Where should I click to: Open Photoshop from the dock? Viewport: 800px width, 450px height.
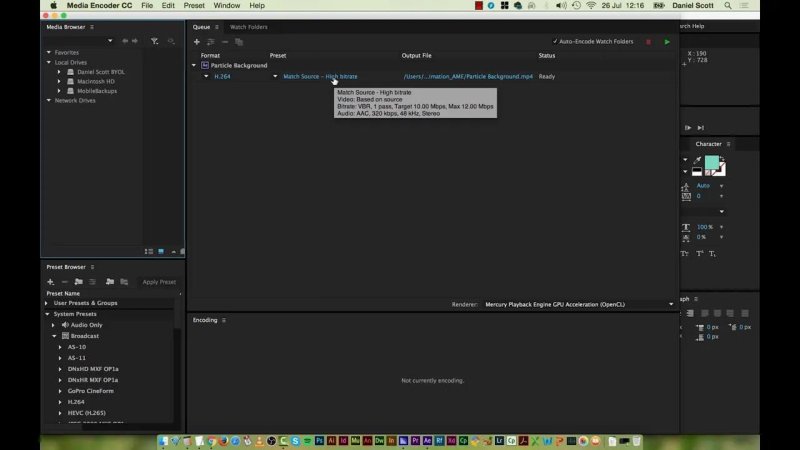319,441
